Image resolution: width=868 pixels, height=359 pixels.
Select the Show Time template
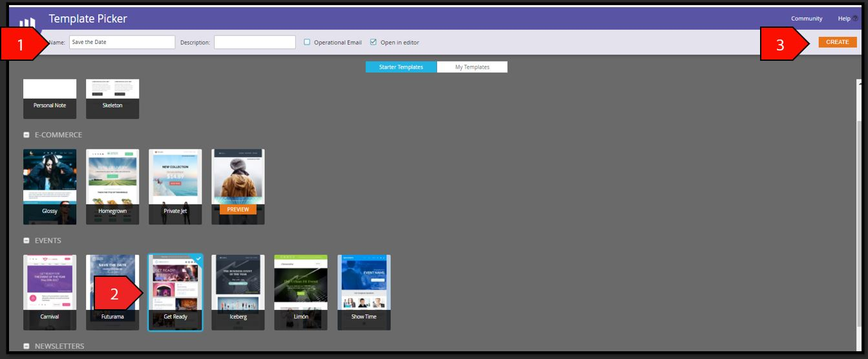click(x=364, y=292)
